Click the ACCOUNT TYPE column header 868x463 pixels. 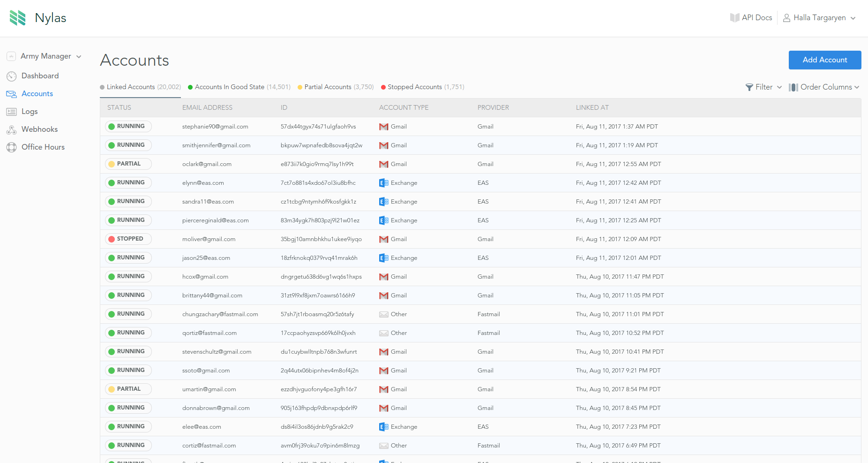point(404,108)
